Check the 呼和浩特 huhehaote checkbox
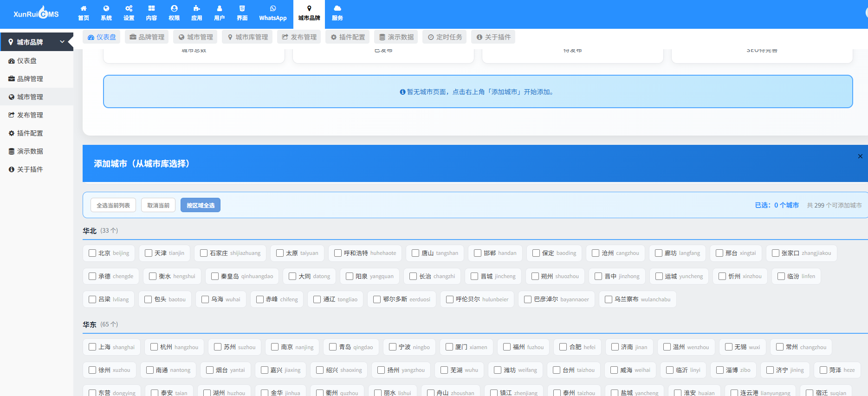Screen dimensions: 868x396 tap(338, 253)
